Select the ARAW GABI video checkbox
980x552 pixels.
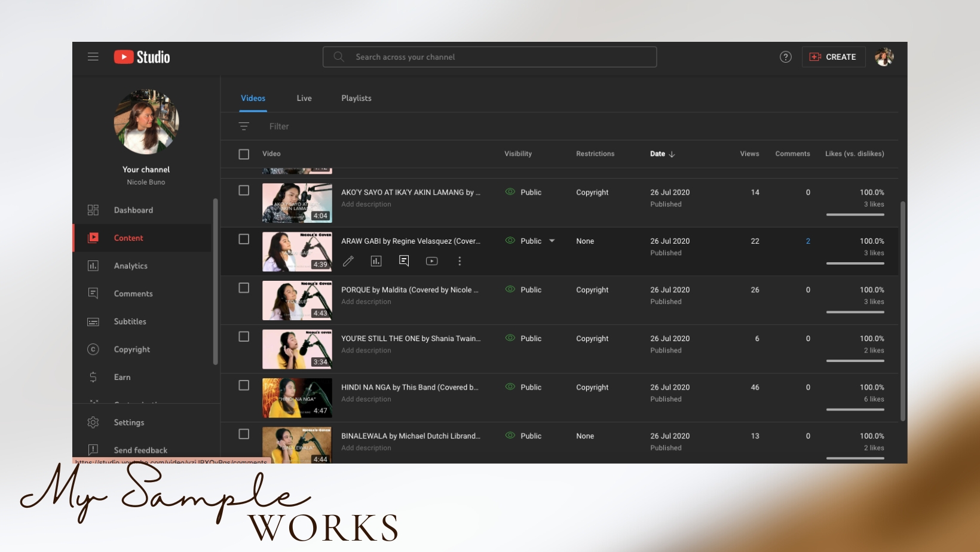click(x=244, y=239)
